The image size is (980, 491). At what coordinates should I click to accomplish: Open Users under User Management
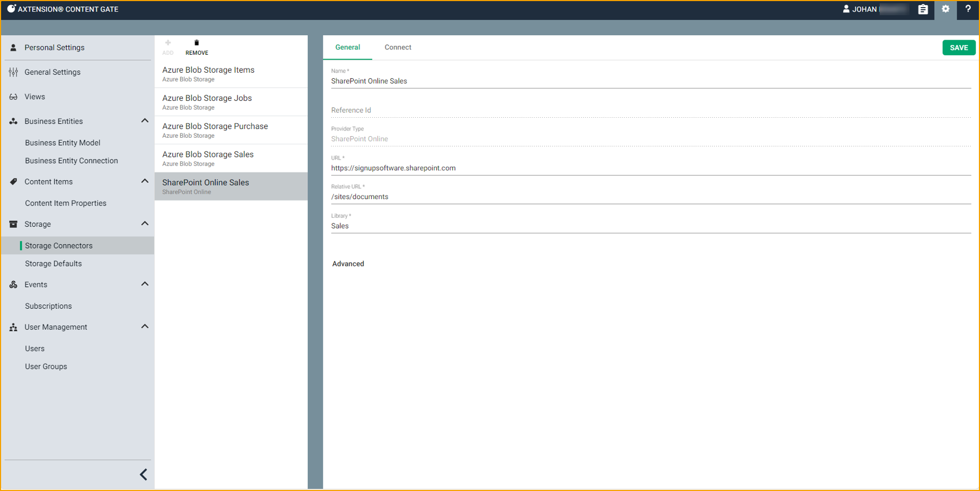click(x=35, y=349)
